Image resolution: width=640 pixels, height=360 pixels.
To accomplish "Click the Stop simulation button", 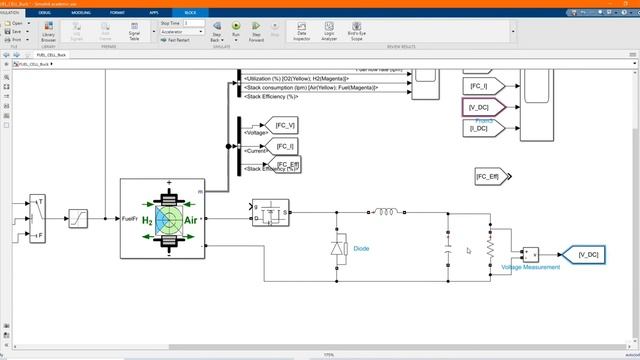I will [275, 29].
